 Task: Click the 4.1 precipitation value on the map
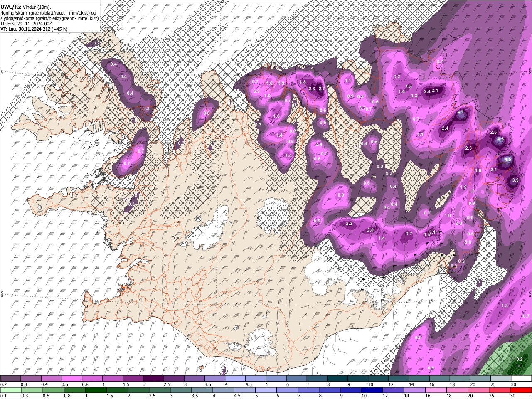[x=461, y=112]
